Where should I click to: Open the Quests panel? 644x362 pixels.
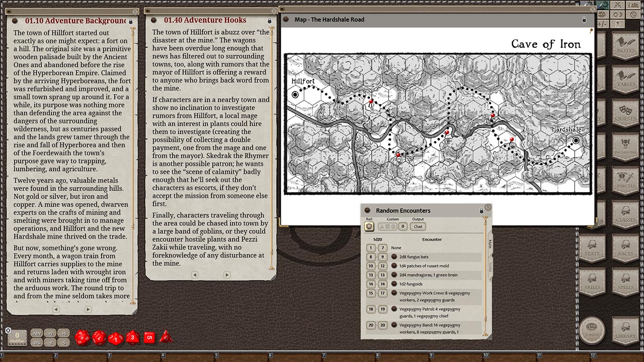(624, 113)
